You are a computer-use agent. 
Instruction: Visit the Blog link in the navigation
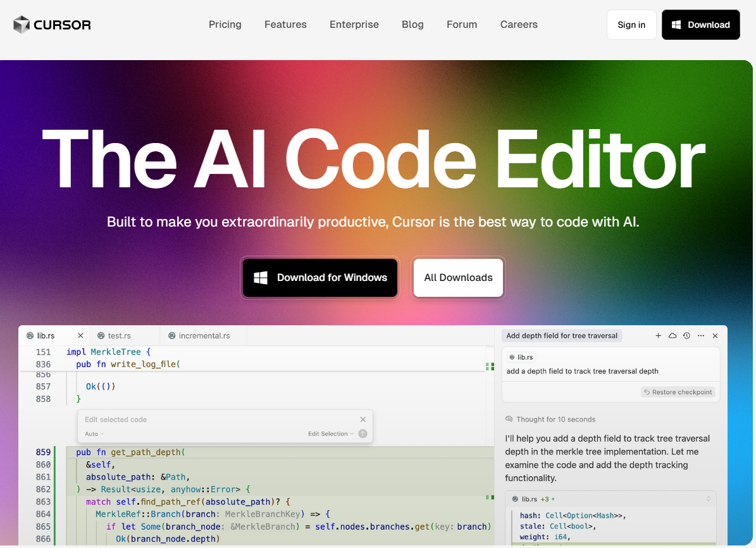tap(412, 25)
